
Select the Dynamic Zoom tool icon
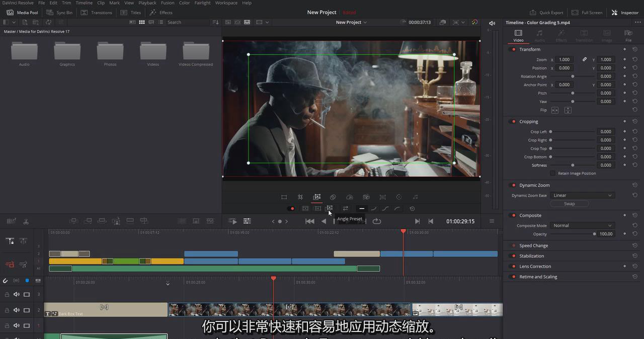[317, 197]
